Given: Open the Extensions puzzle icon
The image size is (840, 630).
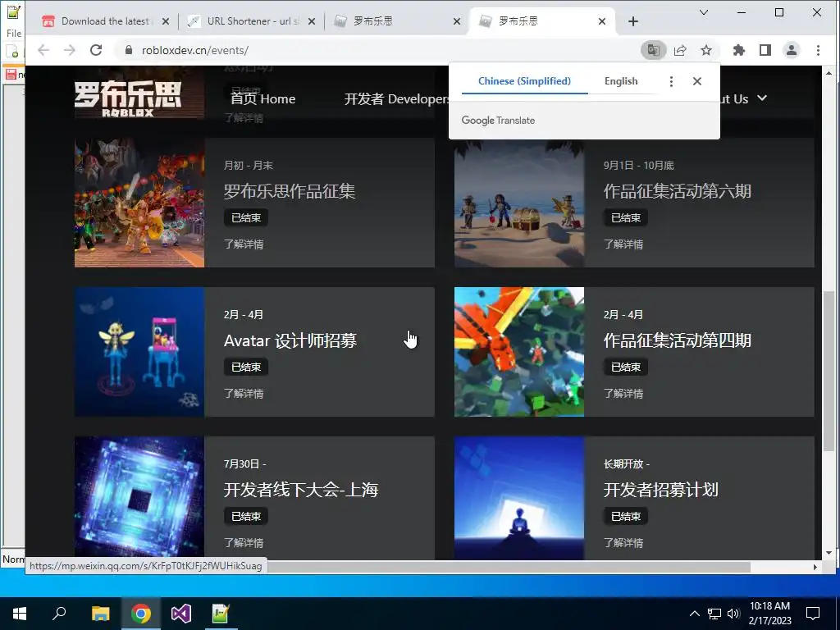Looking at the screenshot, I should click(x=739, y=50).
